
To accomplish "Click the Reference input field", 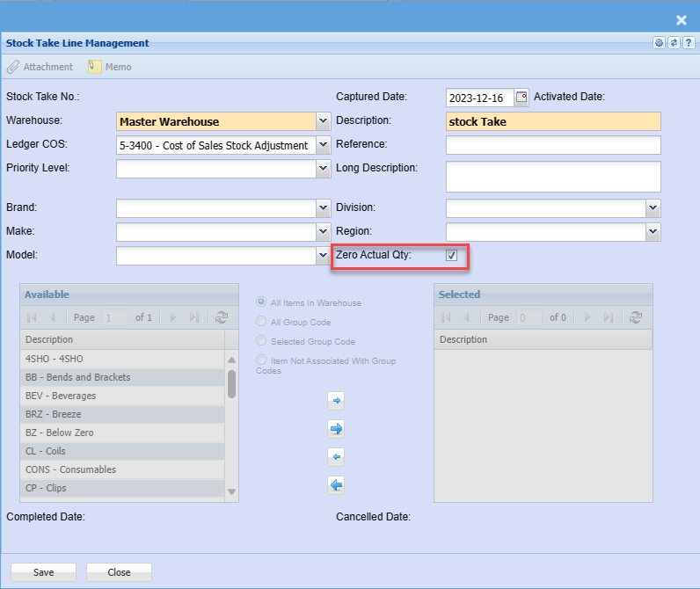I will [x=552, y=145].
